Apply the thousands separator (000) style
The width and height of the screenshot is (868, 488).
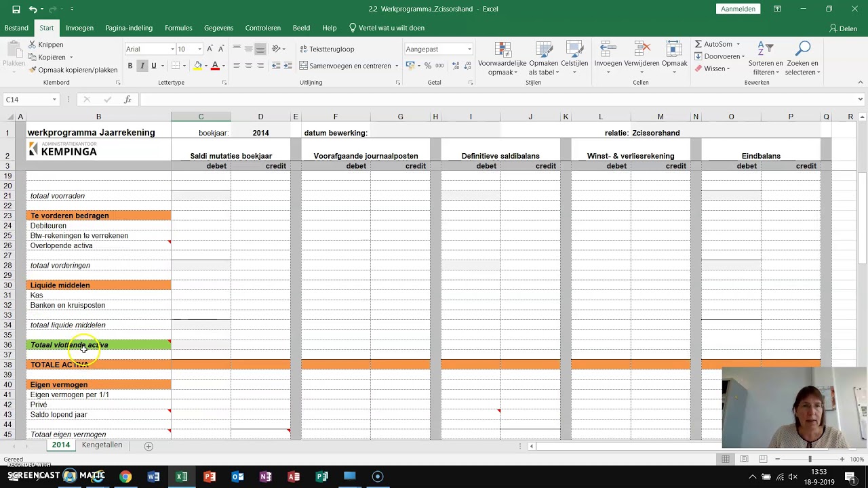pos(439,66)
